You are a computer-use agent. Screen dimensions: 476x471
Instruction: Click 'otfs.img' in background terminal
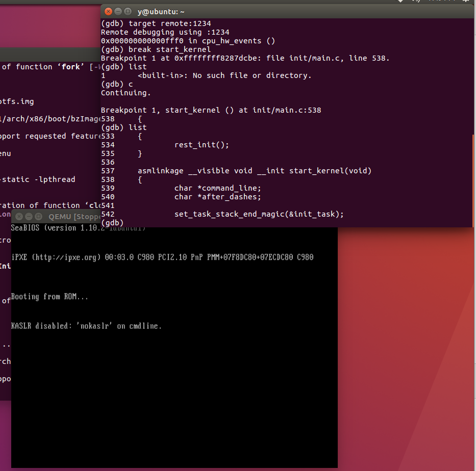tap(17, 101)
